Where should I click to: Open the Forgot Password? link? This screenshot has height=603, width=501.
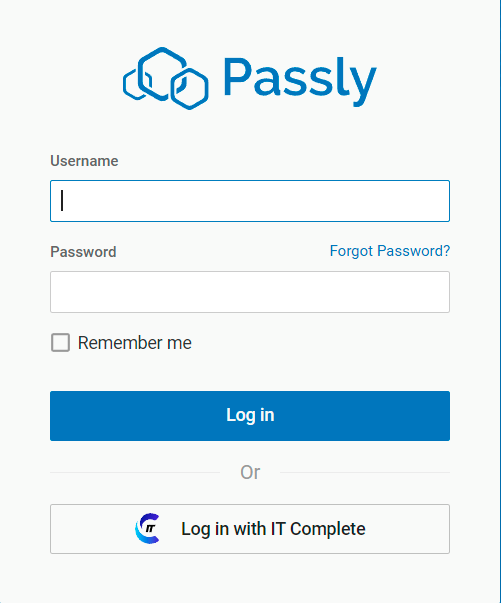click(x=390, y=251)
